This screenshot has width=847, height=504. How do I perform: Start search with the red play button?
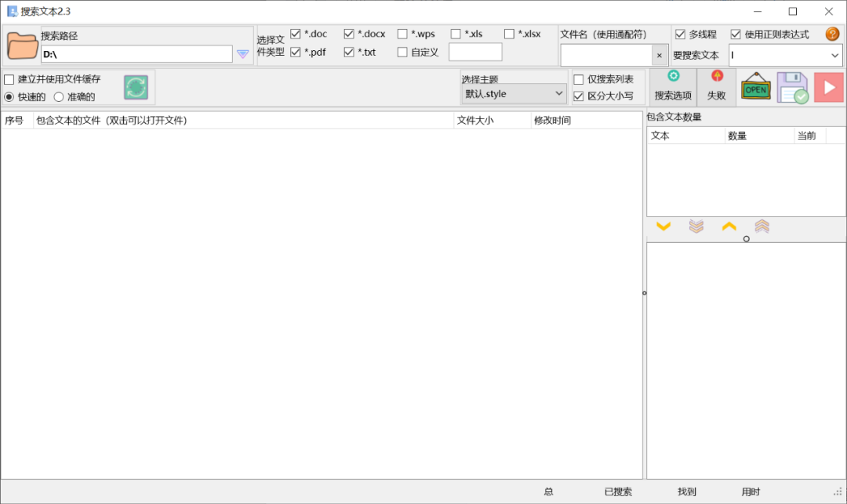(x=828, y=87)
